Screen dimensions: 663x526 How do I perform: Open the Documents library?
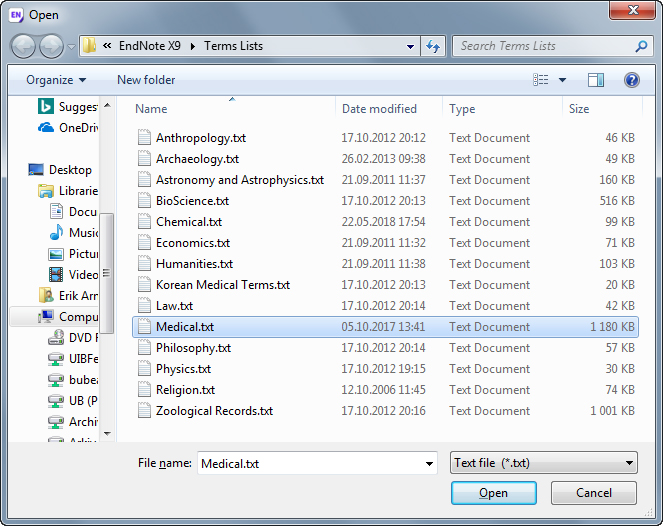tap(73, 211)
